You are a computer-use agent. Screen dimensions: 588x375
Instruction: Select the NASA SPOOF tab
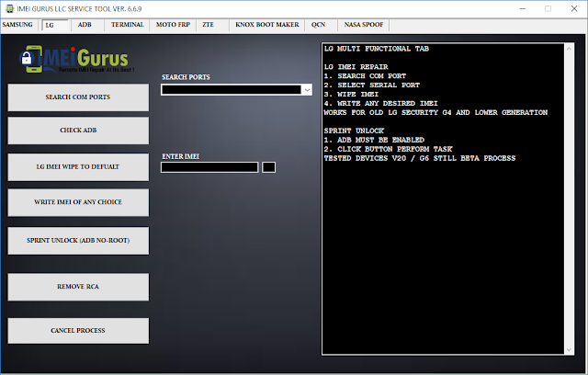coord(364,25)
